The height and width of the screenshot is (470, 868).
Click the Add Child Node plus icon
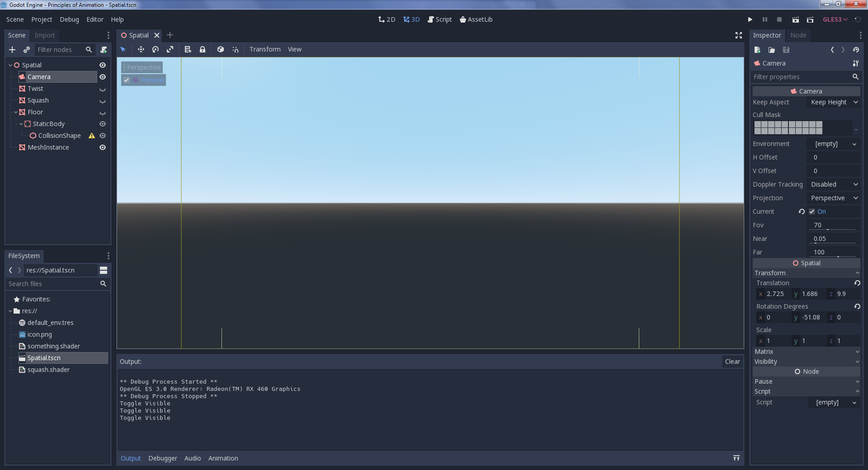12,50
